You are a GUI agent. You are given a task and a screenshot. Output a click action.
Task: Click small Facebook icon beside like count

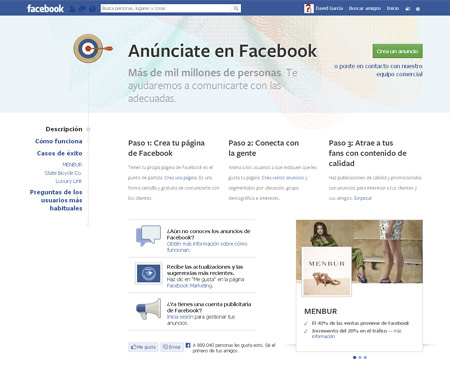pyautogui.click(x=188, y=345)
